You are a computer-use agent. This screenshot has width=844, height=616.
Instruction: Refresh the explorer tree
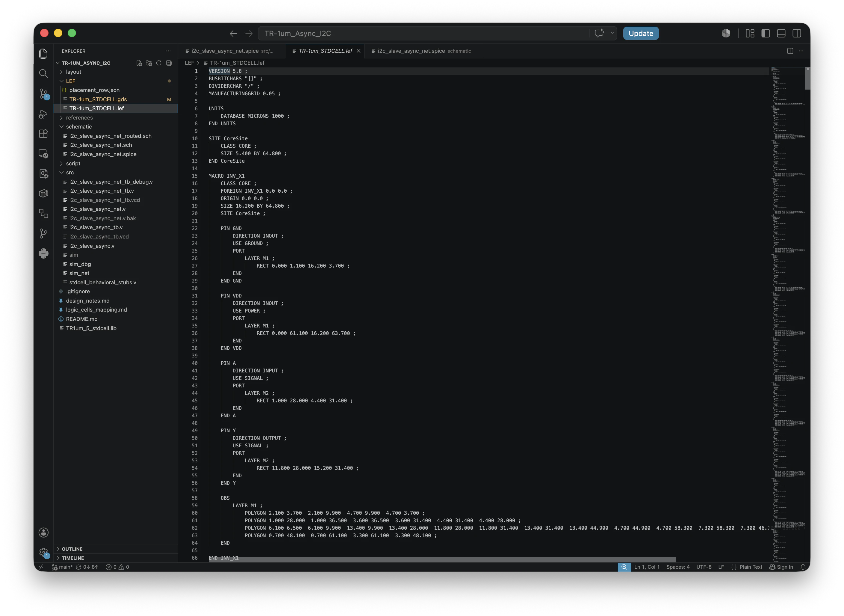tap(159, 63)
